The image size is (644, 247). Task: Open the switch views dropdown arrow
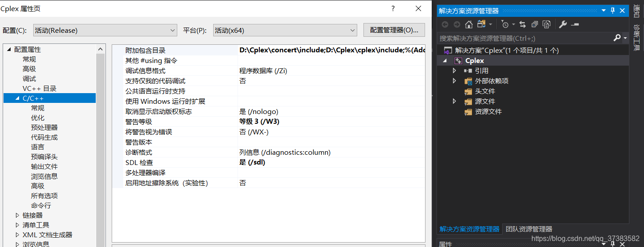pyautogui.click(x=491, y=24)
